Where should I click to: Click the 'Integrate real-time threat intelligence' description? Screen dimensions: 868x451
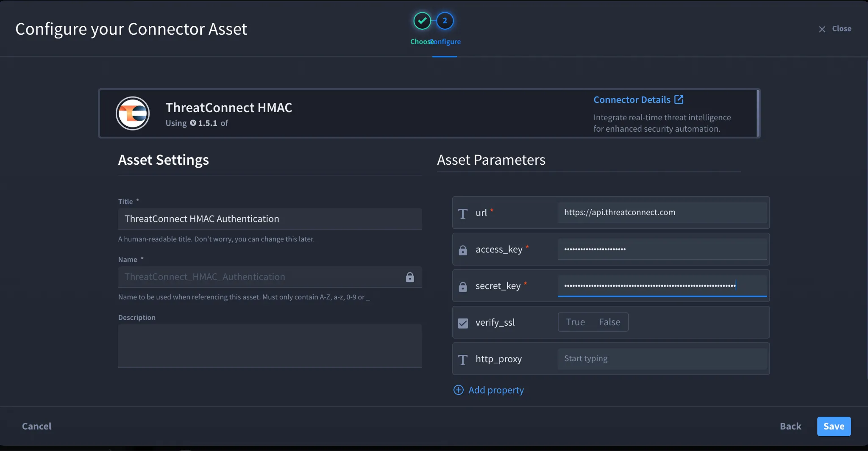662,123
